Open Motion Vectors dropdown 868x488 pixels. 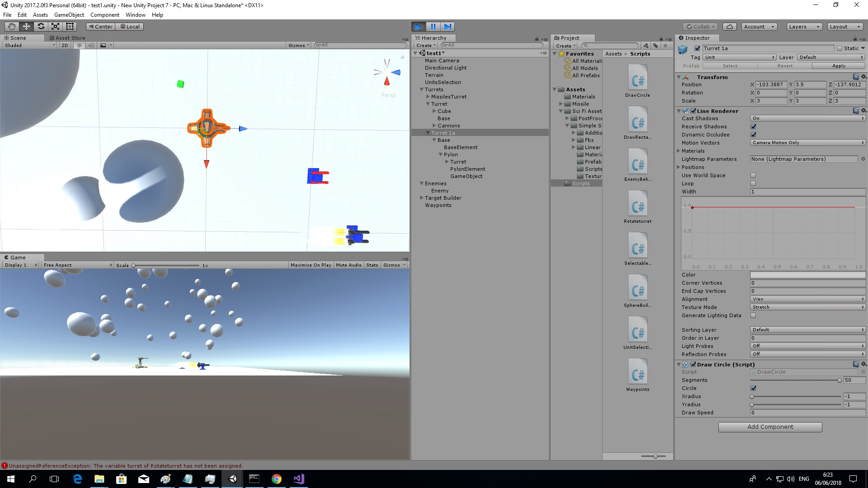click(808, 143)
